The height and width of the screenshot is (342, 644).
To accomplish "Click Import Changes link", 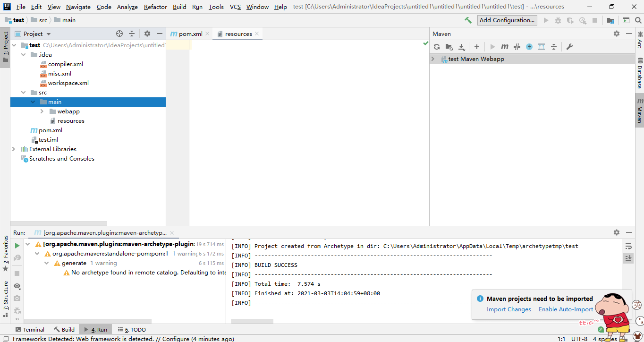I will click(509, 309).
